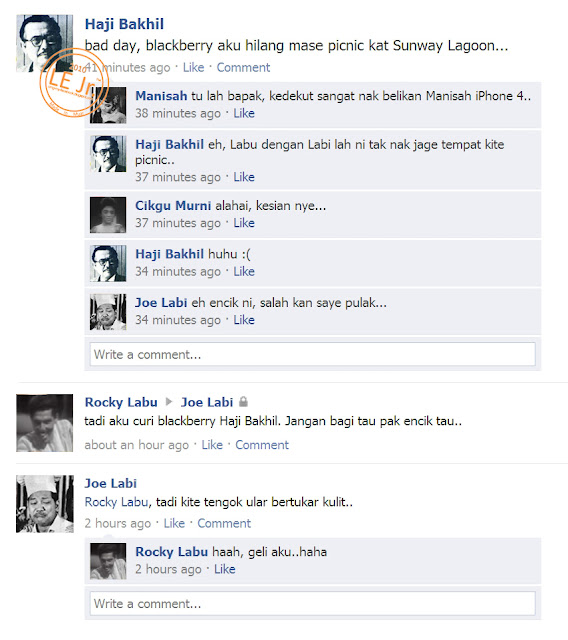568x640 pixels.
Task: Open Rocky Labu's wall post avatar
Action: [x=44, y=423]
